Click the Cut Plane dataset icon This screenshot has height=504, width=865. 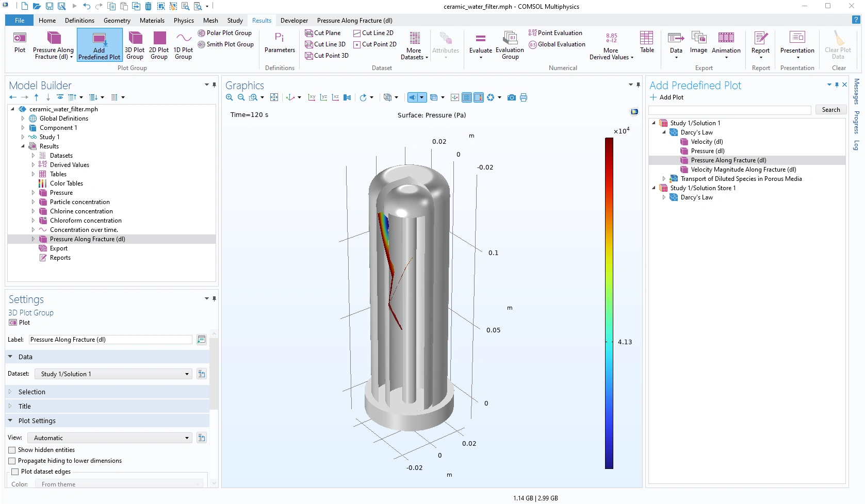point(309,33)
